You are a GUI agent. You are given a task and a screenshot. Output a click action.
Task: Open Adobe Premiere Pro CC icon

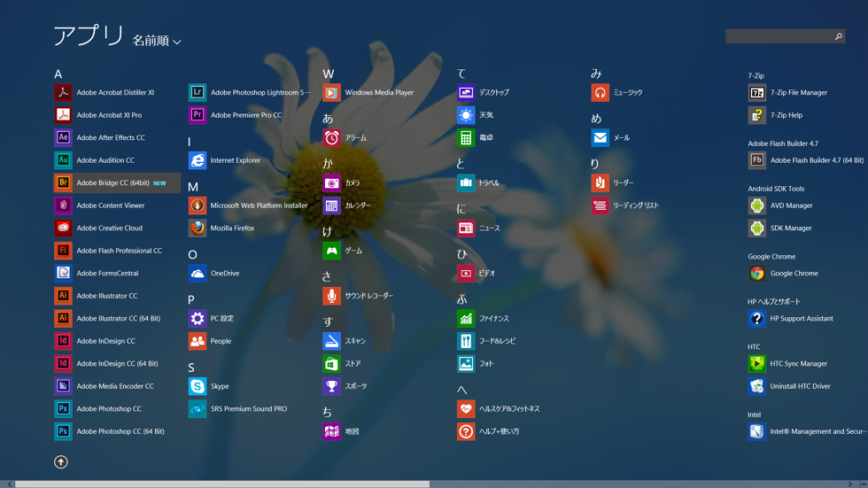(x=198, y=115)
